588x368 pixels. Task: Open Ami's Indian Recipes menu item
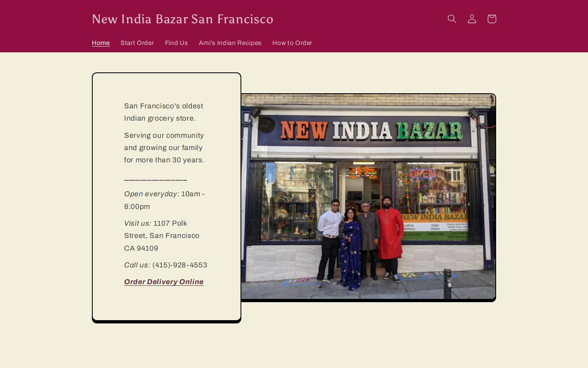230,43
